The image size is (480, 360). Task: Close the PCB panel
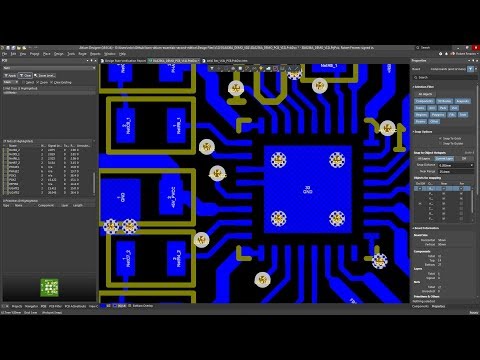[95, 61]
